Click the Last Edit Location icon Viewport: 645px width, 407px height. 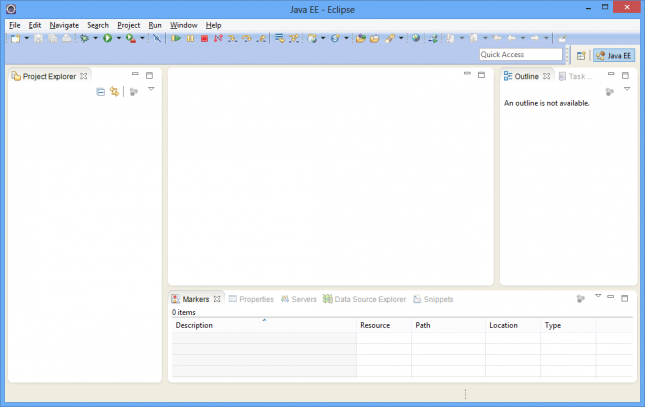coord(497,38)
